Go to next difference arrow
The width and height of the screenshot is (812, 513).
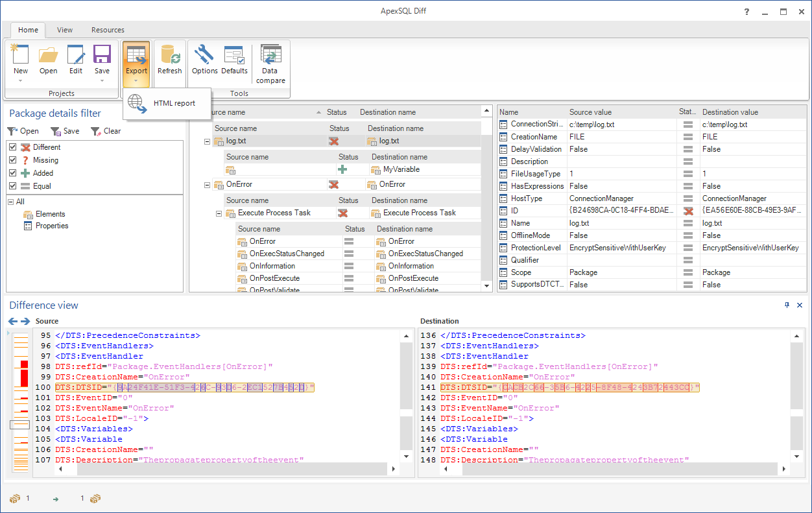[x=25, y=322]
